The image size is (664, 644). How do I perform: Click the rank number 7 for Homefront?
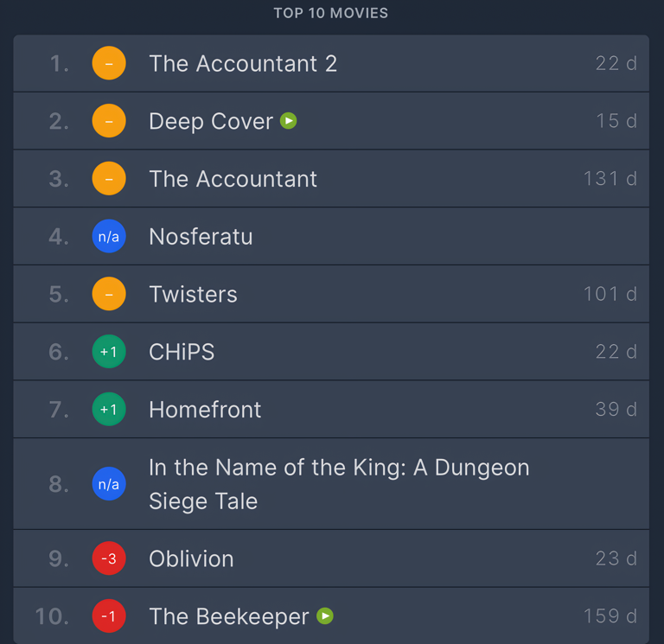point(59,410)
